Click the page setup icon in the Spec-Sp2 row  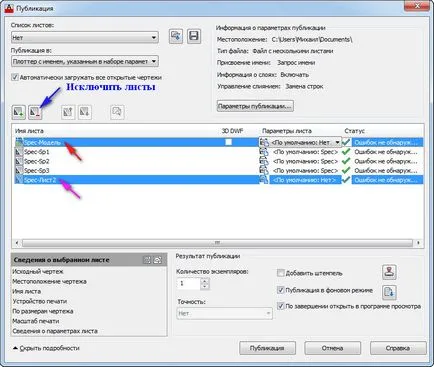coord(264,161)
